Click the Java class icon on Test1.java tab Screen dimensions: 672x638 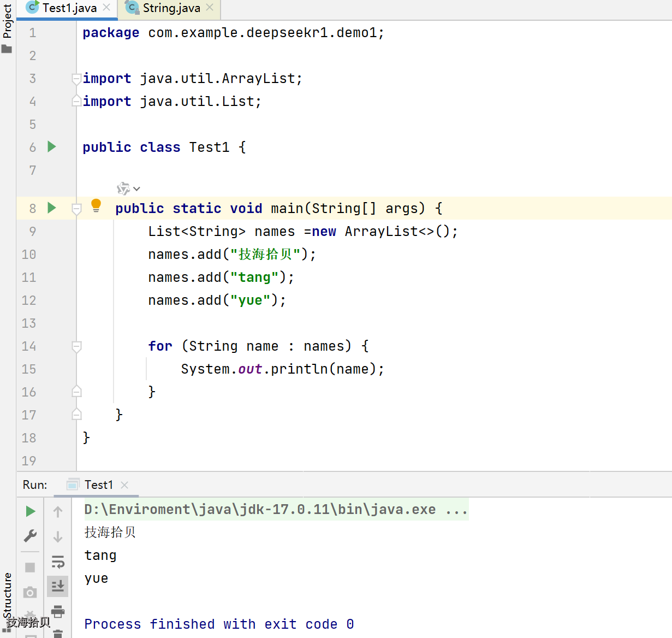(x=32, y=8)
